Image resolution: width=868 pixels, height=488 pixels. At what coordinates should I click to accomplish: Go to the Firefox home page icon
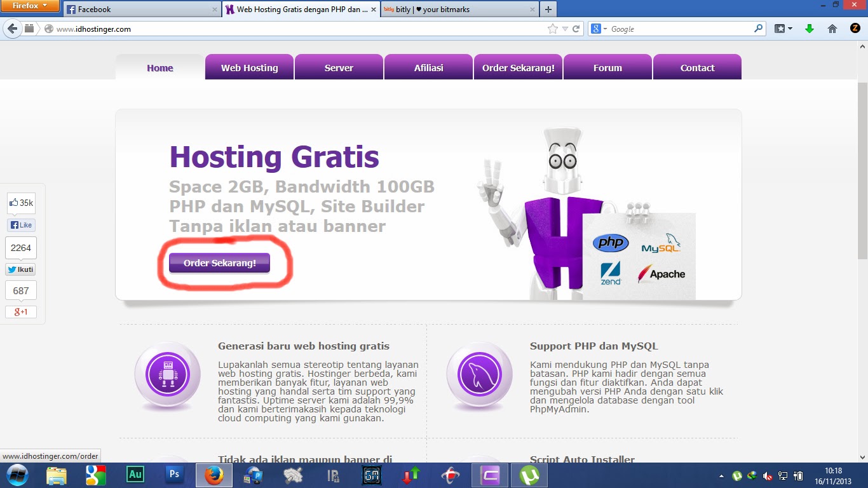(832, 29)
